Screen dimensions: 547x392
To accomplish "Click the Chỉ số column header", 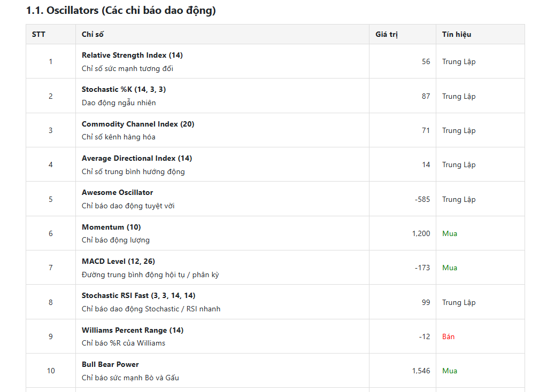I will (93, 35).
